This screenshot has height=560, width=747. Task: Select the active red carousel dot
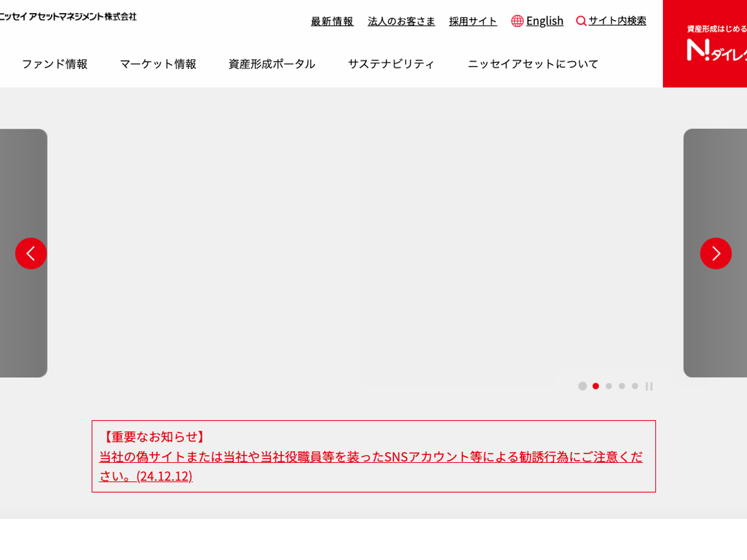click(596, 386)
